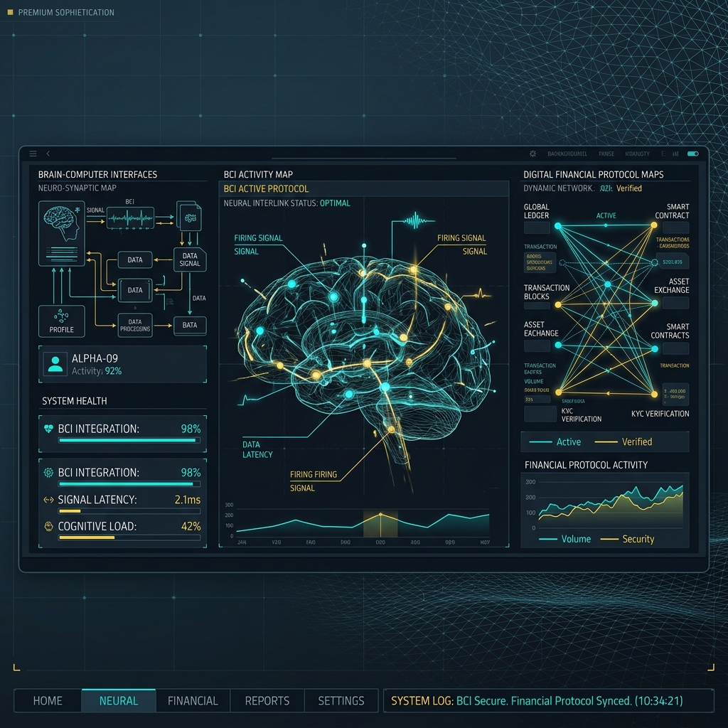This screenshot has height=728, width=728.
Task: Adjust the SIGNAL LATENCY bar
Action: [129, 511]
